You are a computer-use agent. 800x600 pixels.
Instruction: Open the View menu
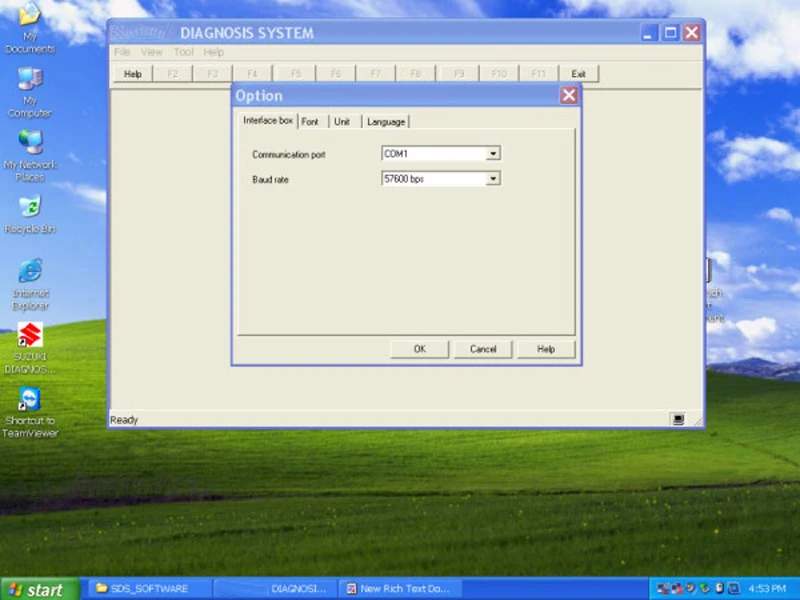tap(152, 52)
